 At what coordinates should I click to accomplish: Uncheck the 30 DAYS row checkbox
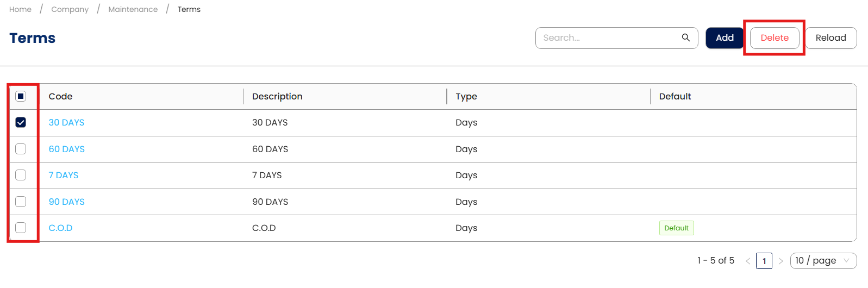(x=21, y=122)
